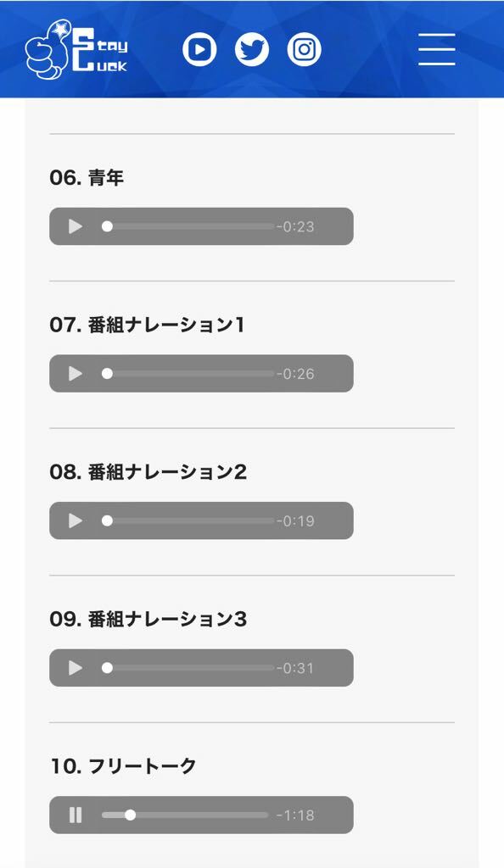Click the -1:18 remaining time label
Screen dimensions: 504x868
click(x=295, y=815)
